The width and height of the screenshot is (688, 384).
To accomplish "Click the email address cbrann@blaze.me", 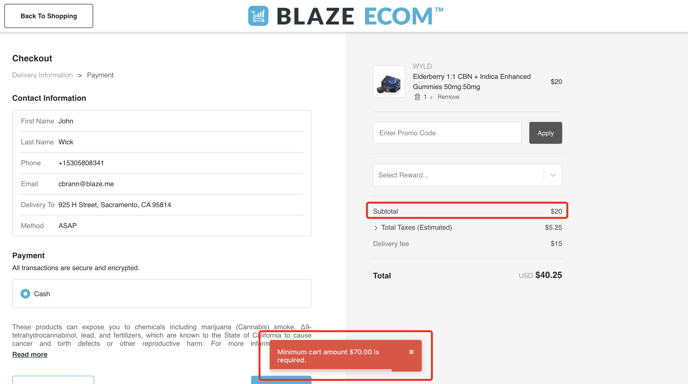I will tap(86, 184).
